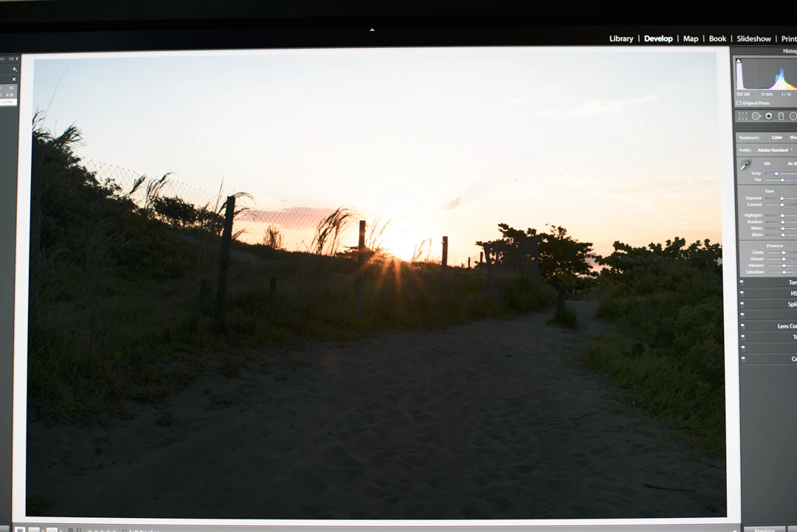Show the hidden top panel via arrow
The width and height of the screenshot is (797, 532).
372,30
